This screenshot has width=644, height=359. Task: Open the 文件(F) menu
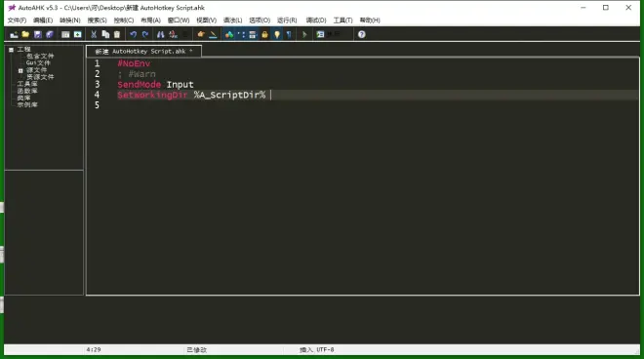(x=17, y=20)
